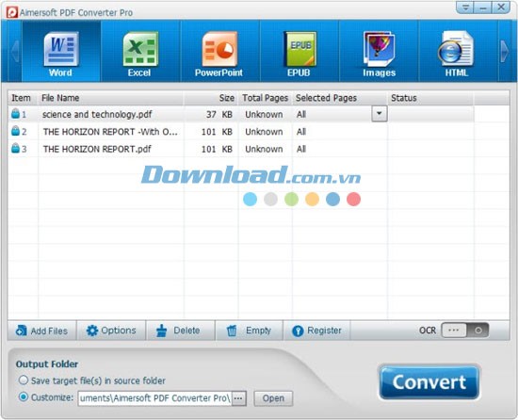The width and height of the screenshot is (518, 420).
Task: Toggle the OCR switch
Action: tap(465, 331)
